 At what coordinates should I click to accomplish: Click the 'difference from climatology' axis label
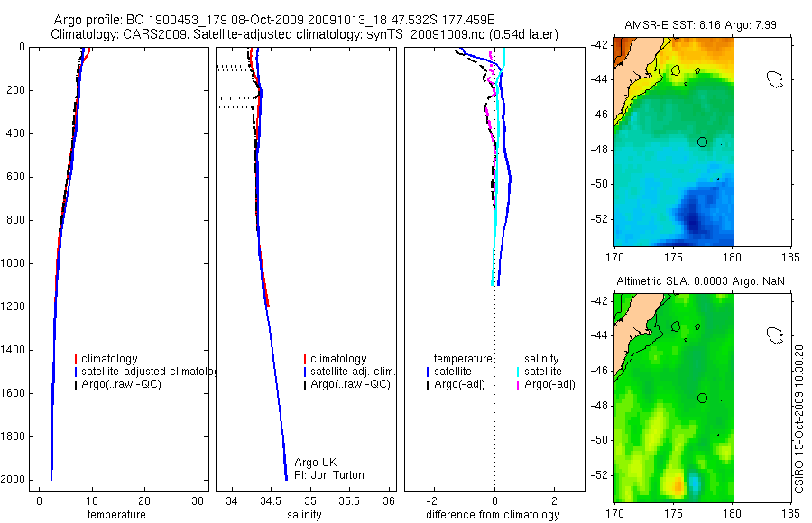(x=493, y=515)
